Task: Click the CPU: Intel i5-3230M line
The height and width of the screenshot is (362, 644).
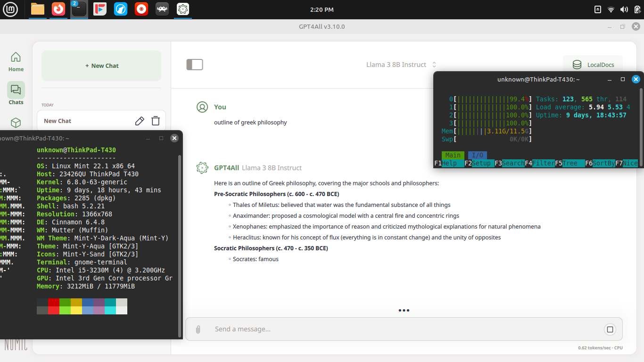Action: pyautogui.click(x=101, y=270)
